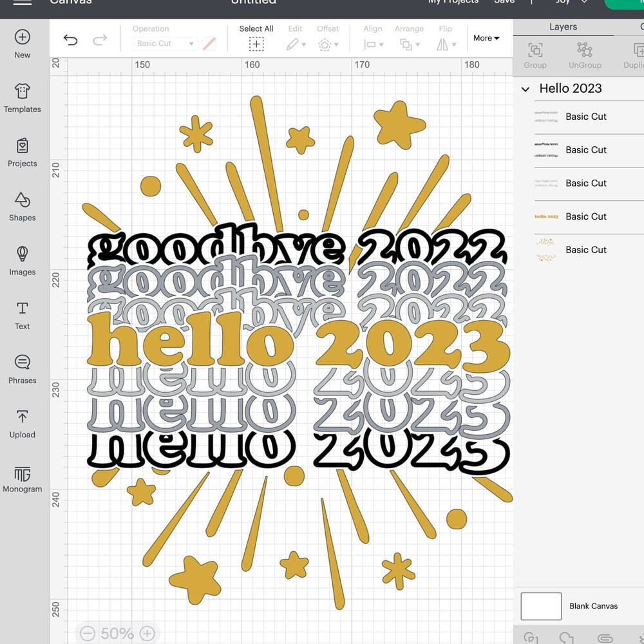Open the Monogram tool
Viewport: 644px width, 644px height.
[22, 475]
